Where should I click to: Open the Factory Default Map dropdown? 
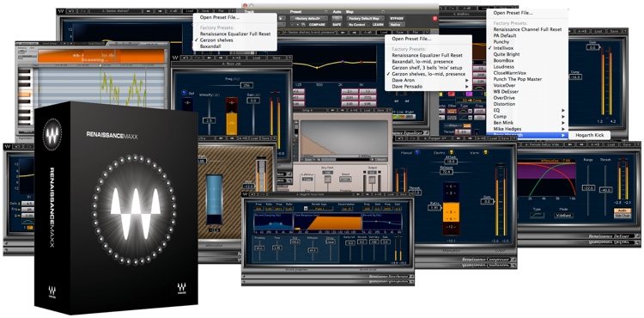click(365, 18)
